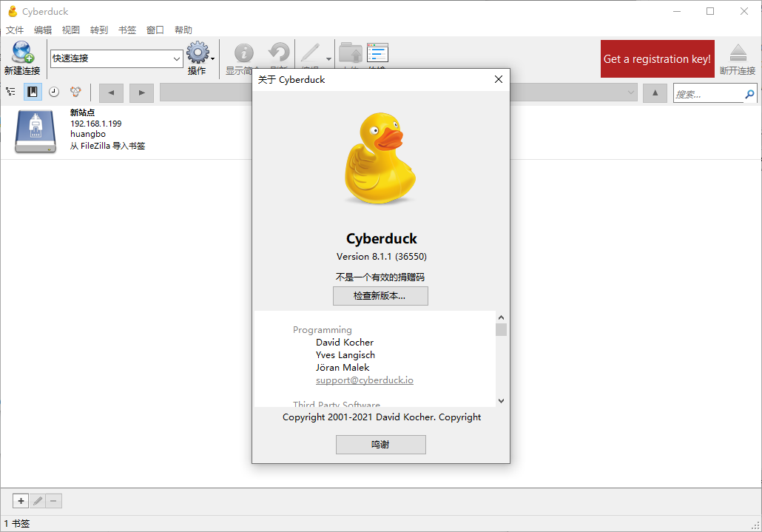Image resolution: width=762 pixels, height=532 pixels.
Task: Click the search magnifier icon
Action: click(x=749, y=94)
